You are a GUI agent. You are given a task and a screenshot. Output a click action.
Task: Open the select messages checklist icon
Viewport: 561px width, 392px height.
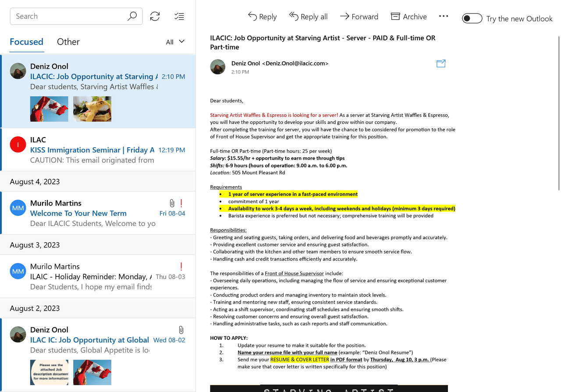click(x=179, y=16)
